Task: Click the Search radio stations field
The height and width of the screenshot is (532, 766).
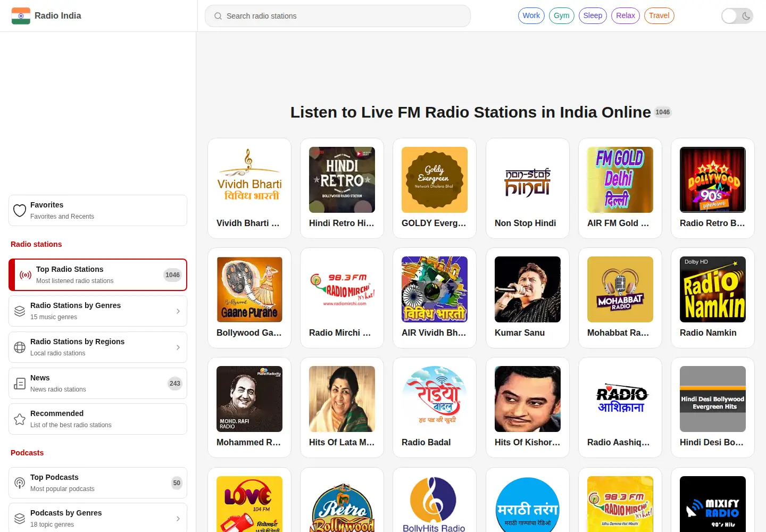Action: coord(338,16)
